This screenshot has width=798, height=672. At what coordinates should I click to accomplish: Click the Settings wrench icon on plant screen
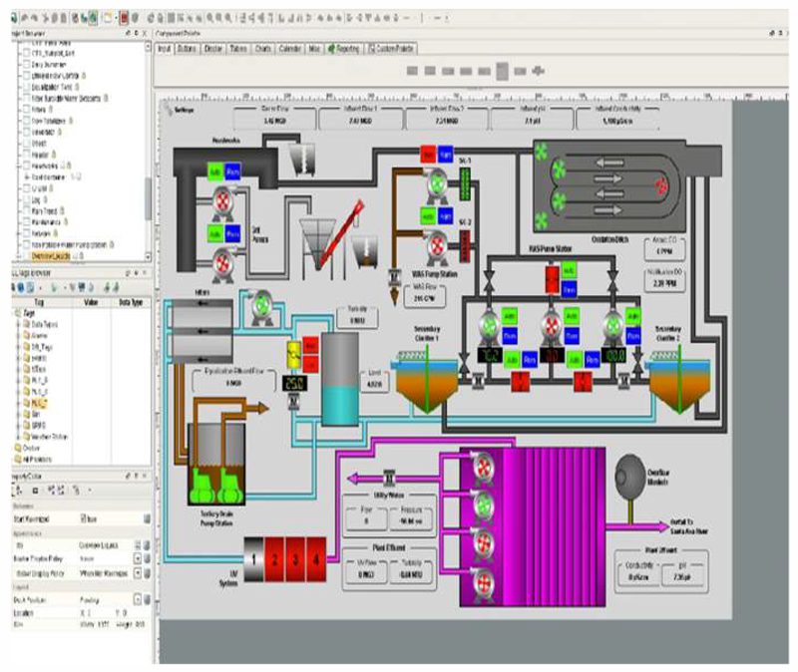pos(168,109)
